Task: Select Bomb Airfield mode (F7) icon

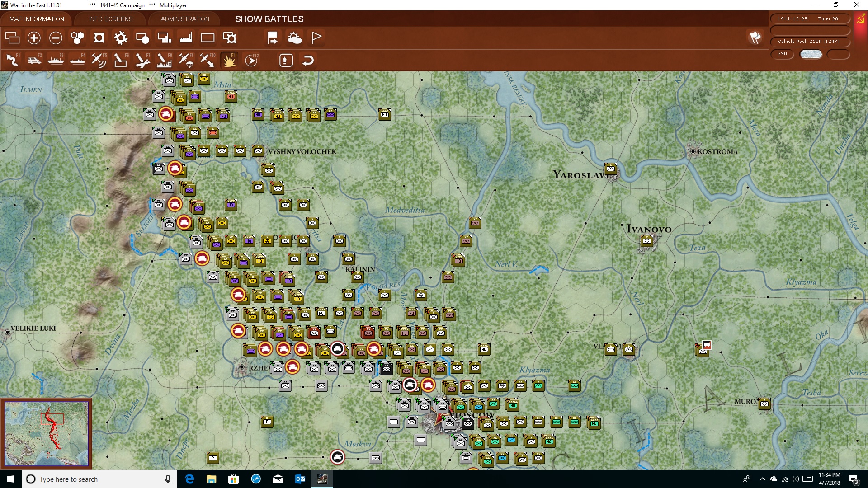Action: coord(142,60)
